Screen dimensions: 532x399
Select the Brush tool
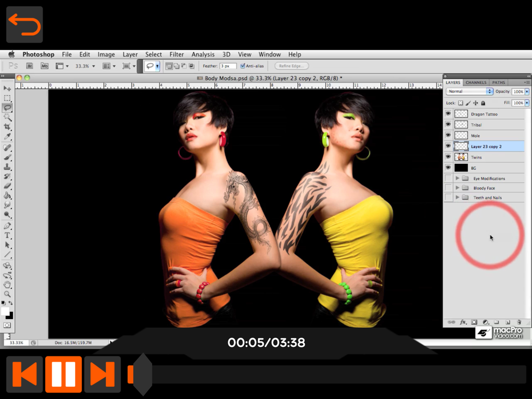click(x=7, y=157)
